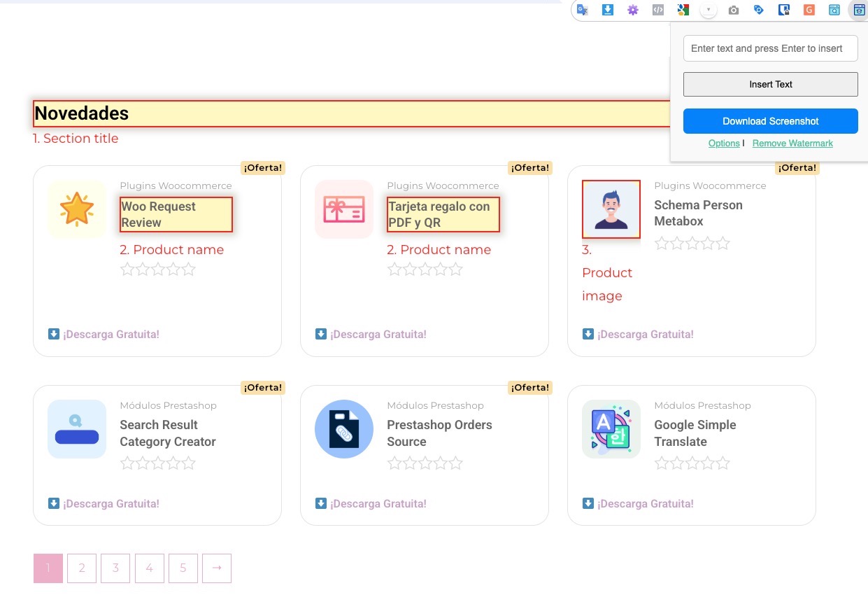Click the gray code brackets extension icon
Viewport: 868px width, 602px height.
[657, 10]
